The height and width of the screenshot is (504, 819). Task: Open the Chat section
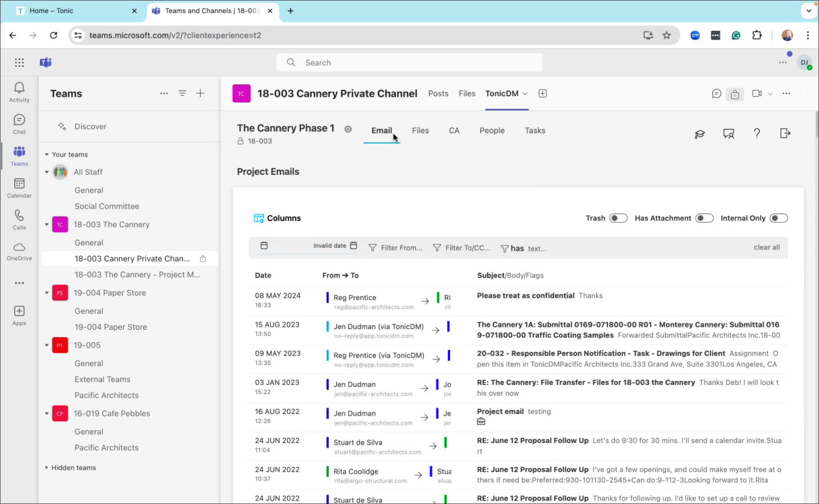[19, 124]
